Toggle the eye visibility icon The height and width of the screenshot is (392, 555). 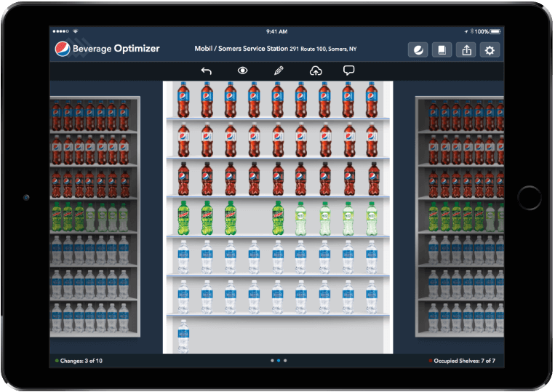[242, 71]
